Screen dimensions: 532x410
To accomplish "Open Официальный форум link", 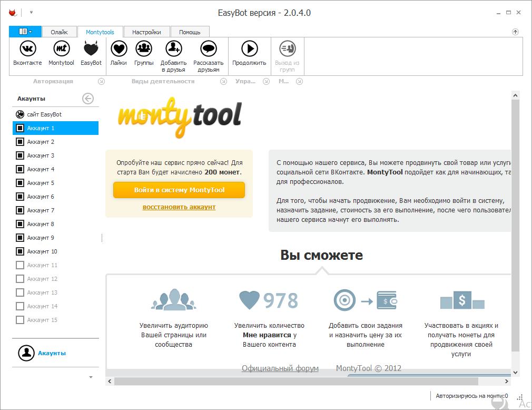I will (x=280, y=368).
